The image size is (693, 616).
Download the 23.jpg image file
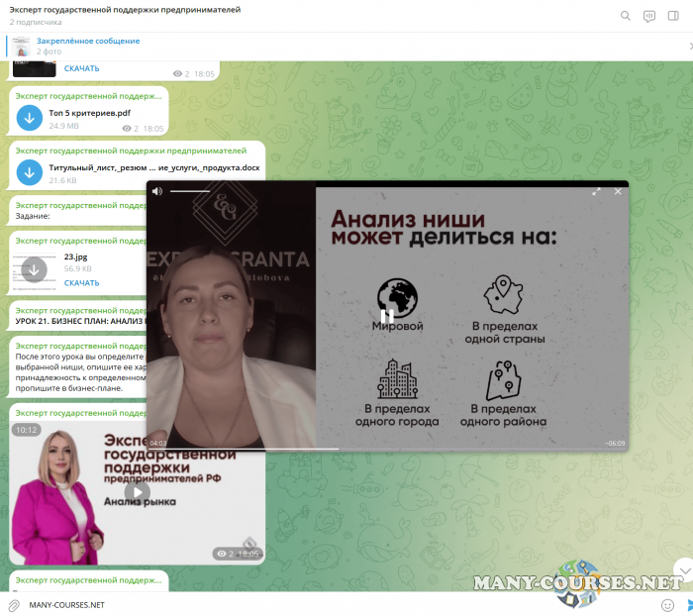click(x=35, y=268)
